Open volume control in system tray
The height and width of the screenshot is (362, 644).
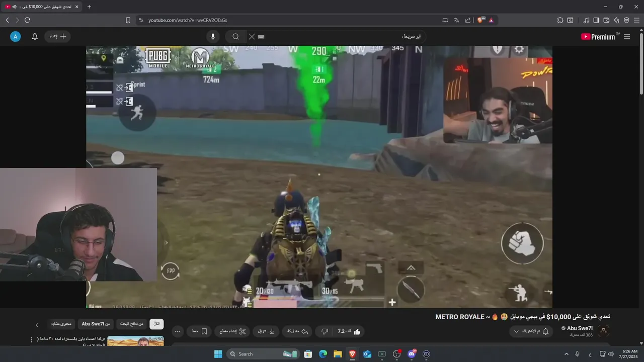click(611, 354)
